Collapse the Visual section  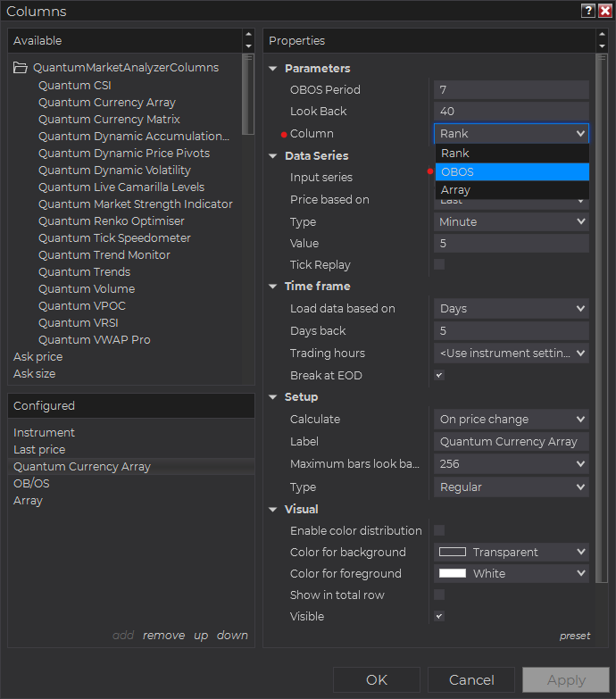tap(273, 509)
